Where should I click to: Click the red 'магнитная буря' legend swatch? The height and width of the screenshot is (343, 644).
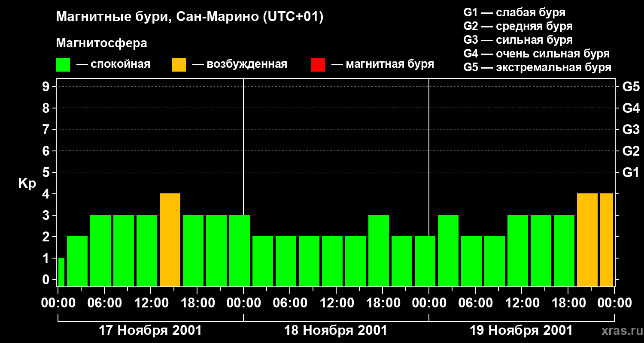coord(318,65)
